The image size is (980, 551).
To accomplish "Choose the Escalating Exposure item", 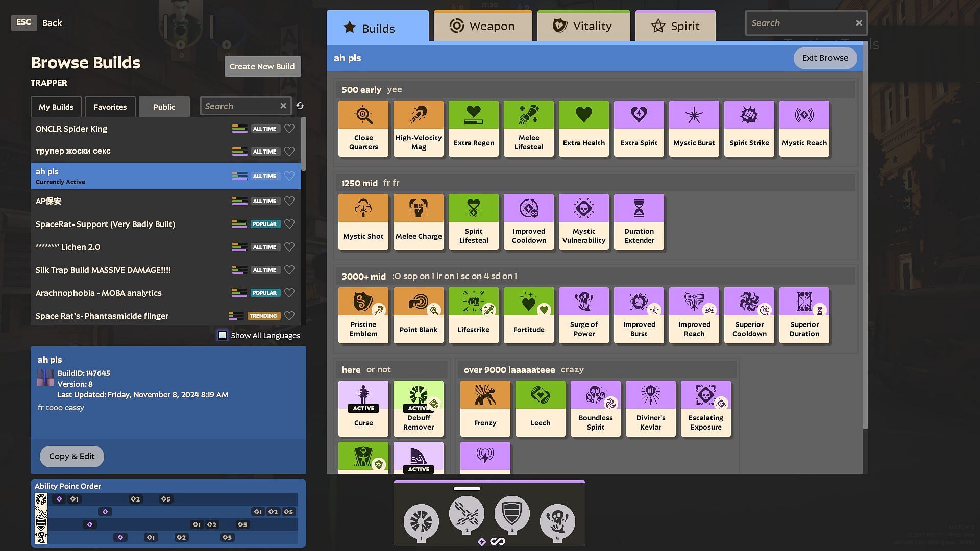I will tap(705, 409).
